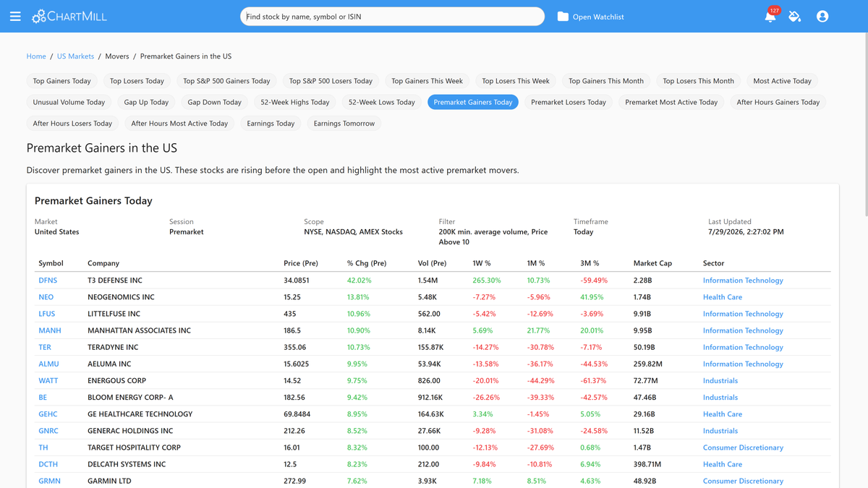
Task: Focus the stock search field
Action: [392, 16]
